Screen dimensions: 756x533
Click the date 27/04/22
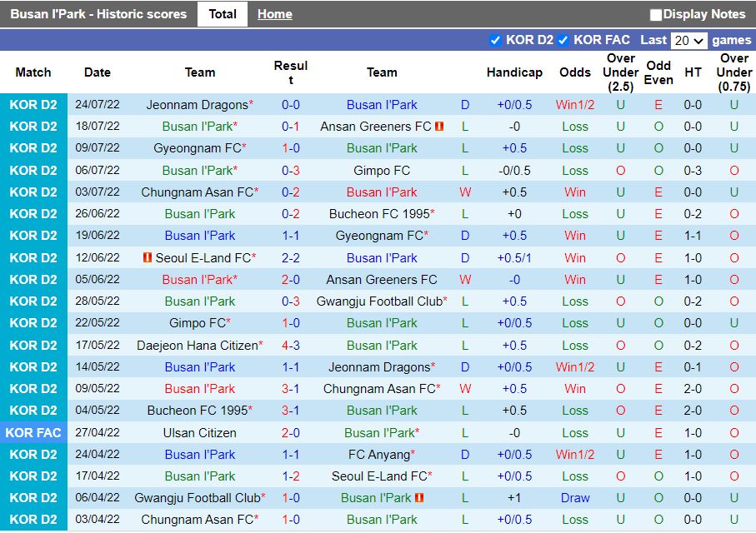[98, 433]
